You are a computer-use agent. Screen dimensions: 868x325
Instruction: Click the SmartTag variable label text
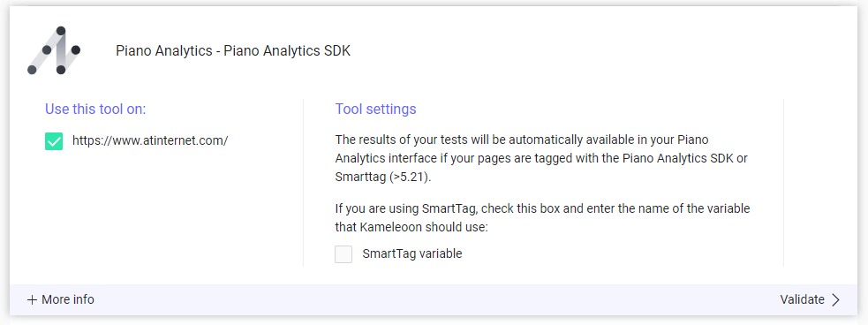[x=411, y=254]
